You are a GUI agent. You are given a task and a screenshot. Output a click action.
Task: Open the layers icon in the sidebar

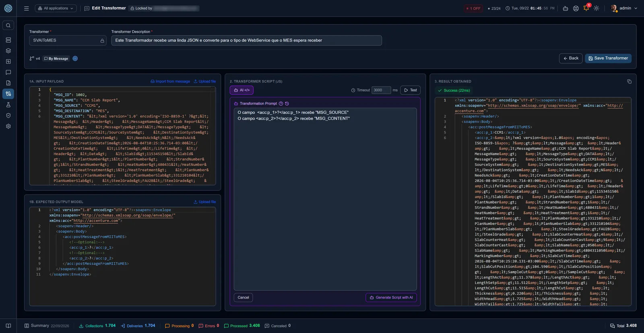(8, 51)
